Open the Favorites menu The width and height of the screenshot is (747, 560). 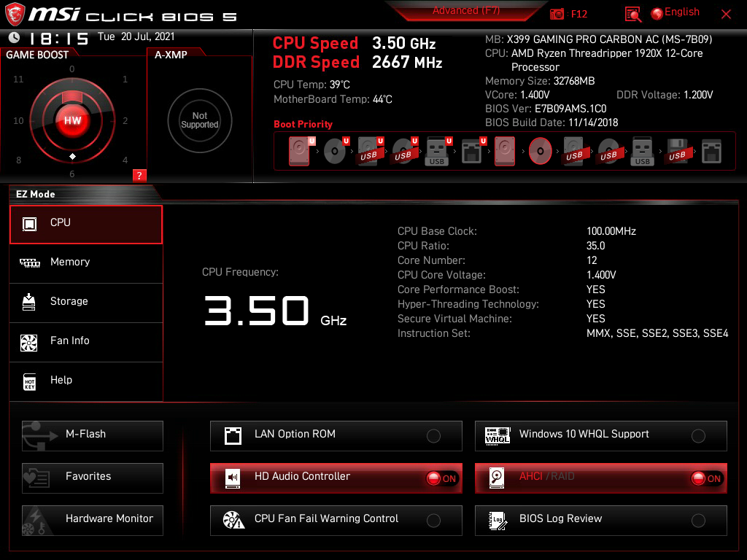click(93, 478)
